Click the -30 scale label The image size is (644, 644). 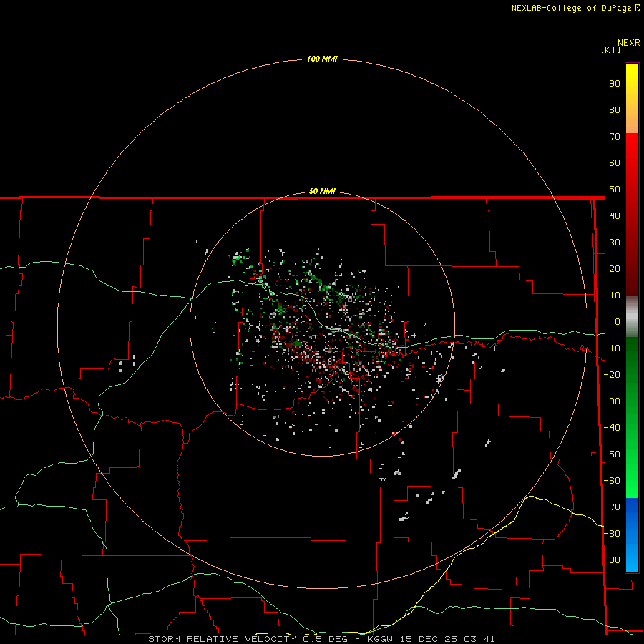tap(612, 401)
